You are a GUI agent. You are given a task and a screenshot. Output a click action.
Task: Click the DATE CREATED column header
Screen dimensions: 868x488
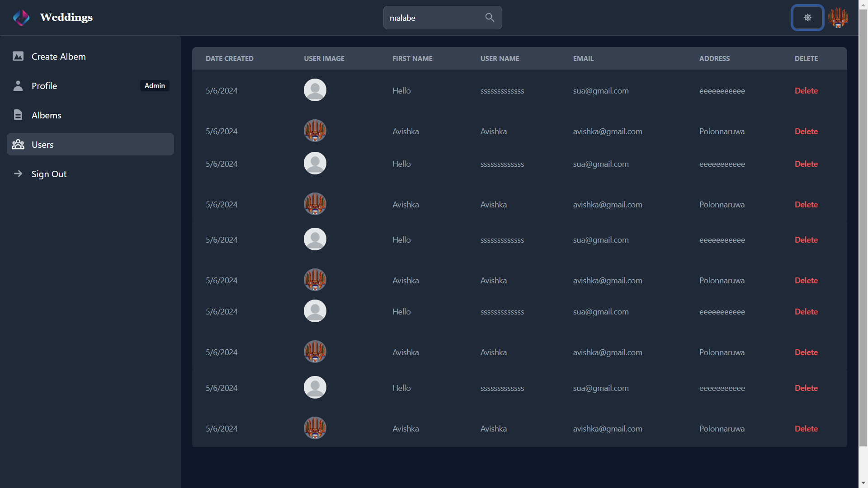point(229,58)
